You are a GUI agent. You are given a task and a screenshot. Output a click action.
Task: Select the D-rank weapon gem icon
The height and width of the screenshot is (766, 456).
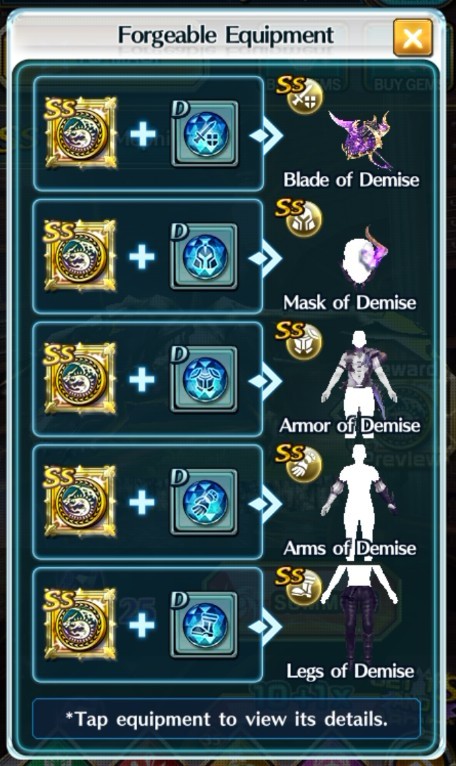coord(204,134)
